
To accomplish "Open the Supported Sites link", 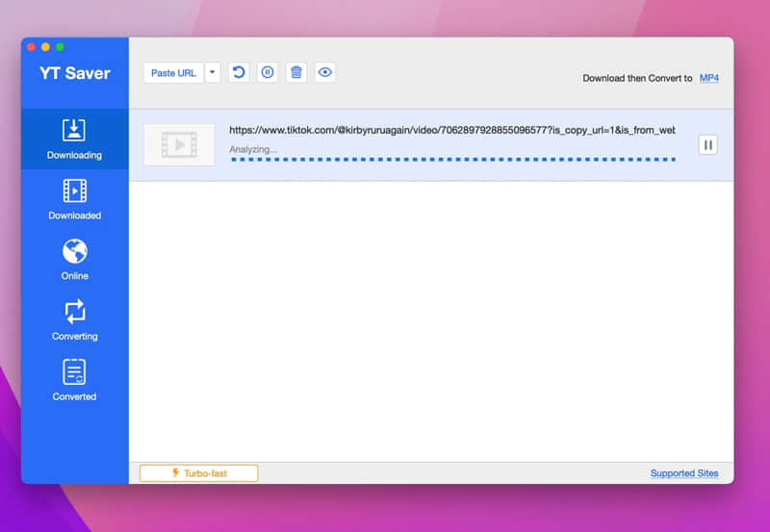I will [683, 473].
